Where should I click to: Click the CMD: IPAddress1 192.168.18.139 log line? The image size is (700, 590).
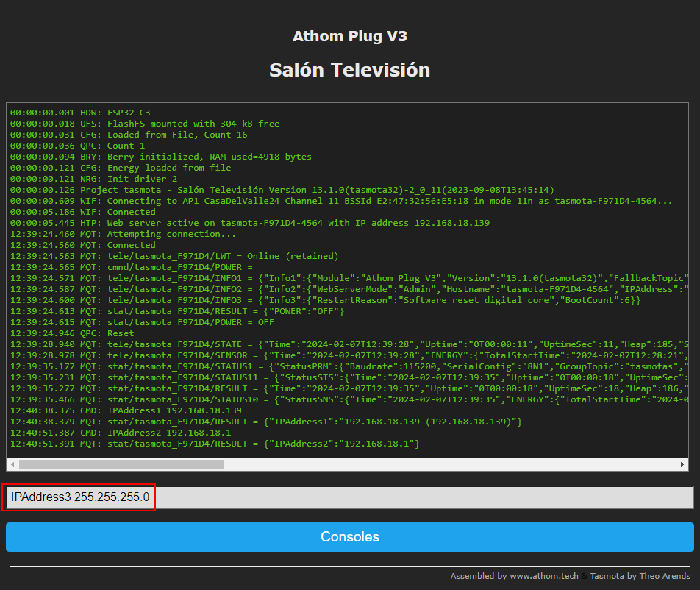pos(126,410)
